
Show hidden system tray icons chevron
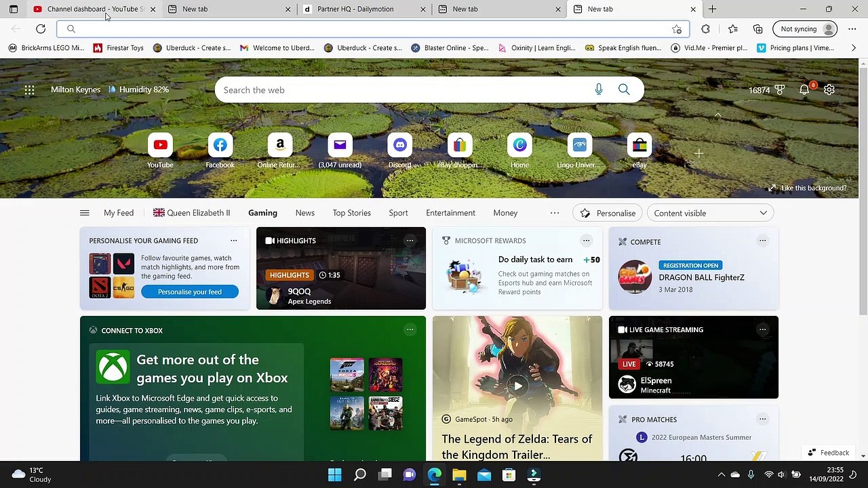click(721, 474)
